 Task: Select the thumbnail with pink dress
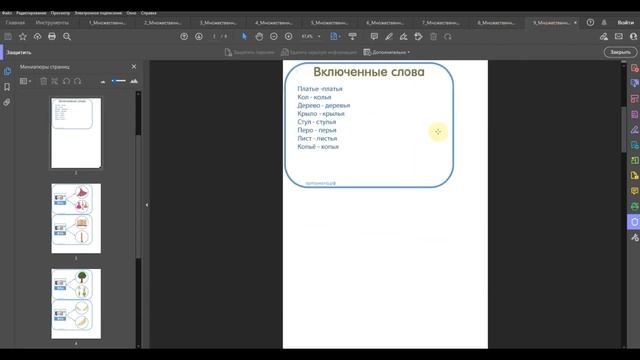coord(76,218)
